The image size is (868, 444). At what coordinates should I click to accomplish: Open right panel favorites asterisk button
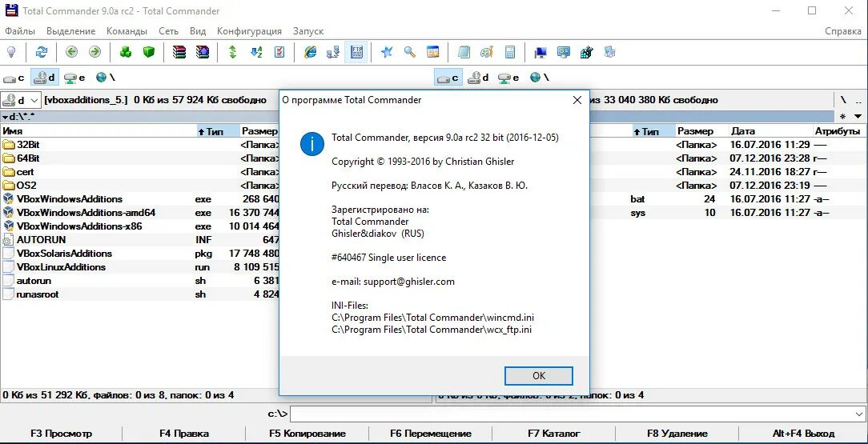[842, 117]
